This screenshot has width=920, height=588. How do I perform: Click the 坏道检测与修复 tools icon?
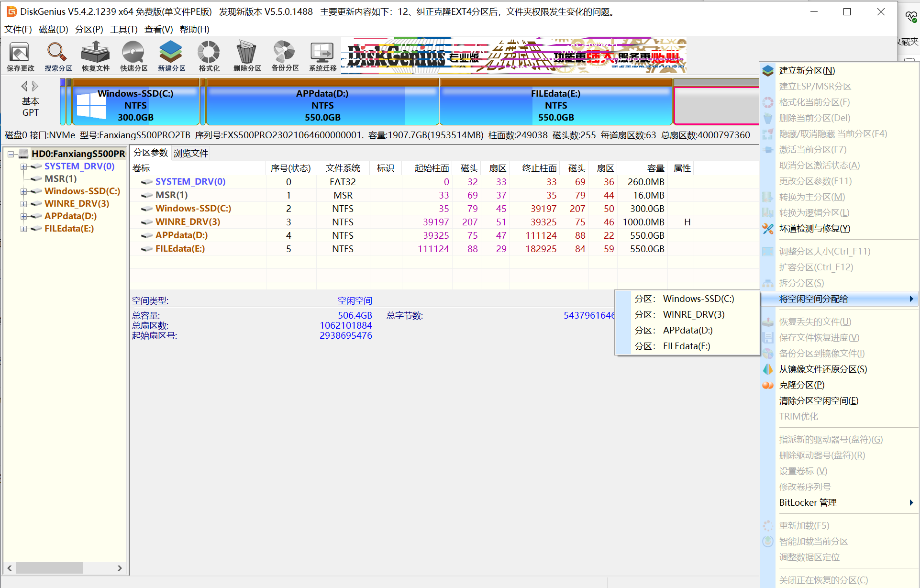(x=768, y=229)
